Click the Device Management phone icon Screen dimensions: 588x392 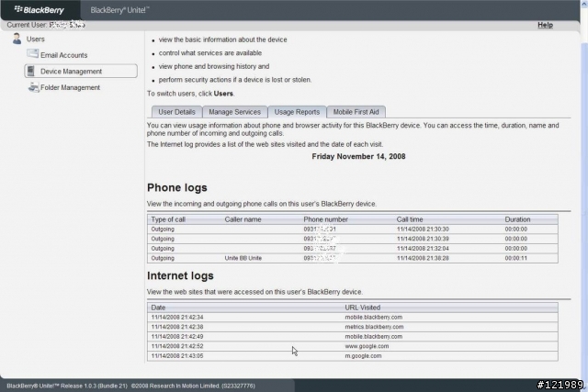(31, 71)
